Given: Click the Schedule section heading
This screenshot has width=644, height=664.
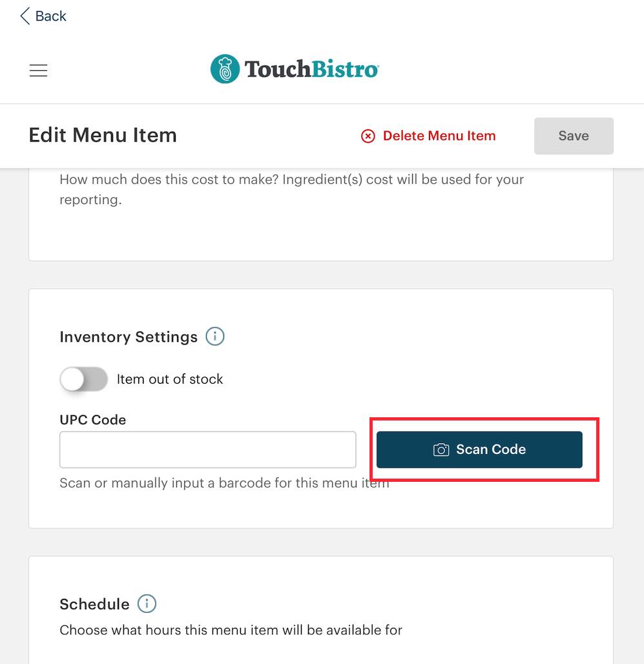Looking at the screenshot, I should [94, 604].
